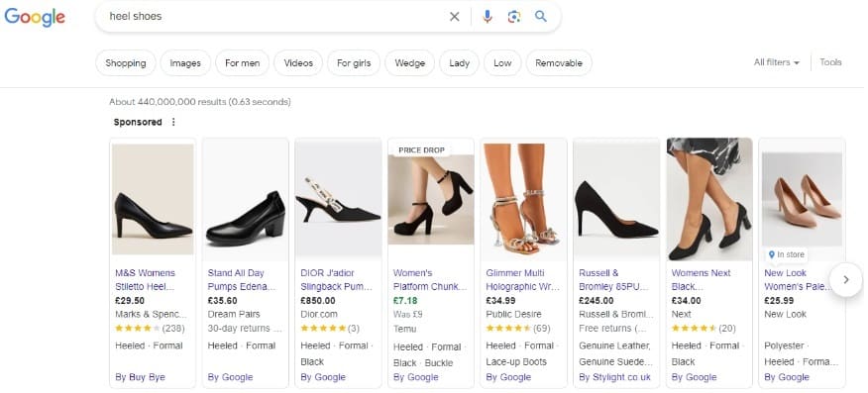
Task: Click the £7.18 discounted price
Action: tap(405, 301)
